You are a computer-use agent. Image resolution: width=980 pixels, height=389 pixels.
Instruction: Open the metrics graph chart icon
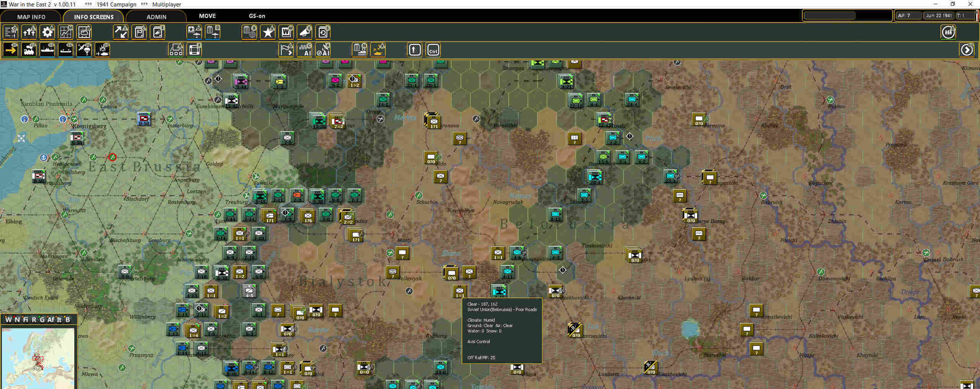[x=66, y=32]
